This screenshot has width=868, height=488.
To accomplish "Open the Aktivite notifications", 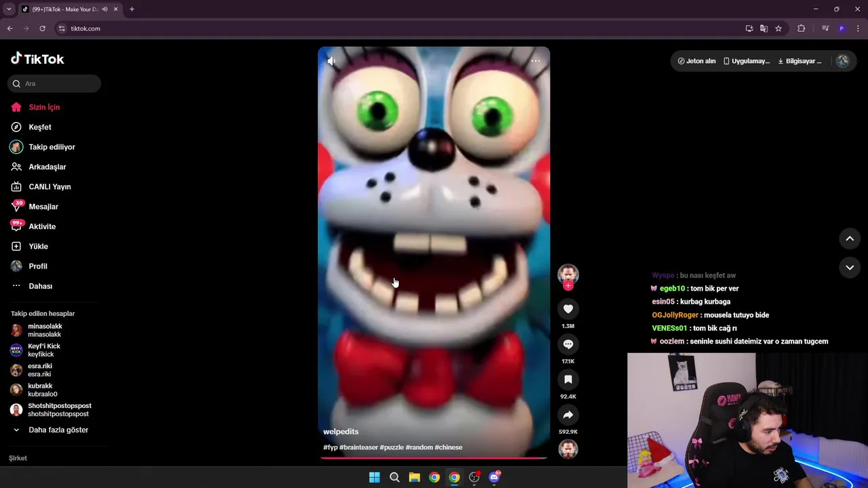I will 42,226.
